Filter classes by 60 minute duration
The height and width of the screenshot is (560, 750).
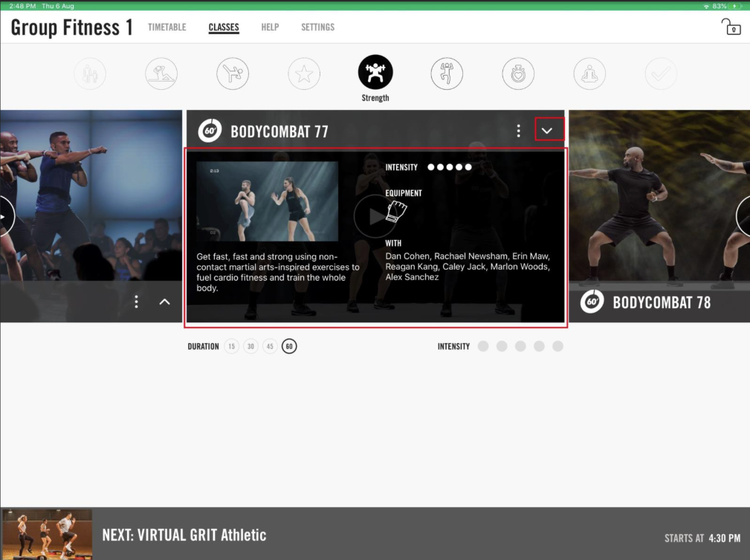click(289, 346)
